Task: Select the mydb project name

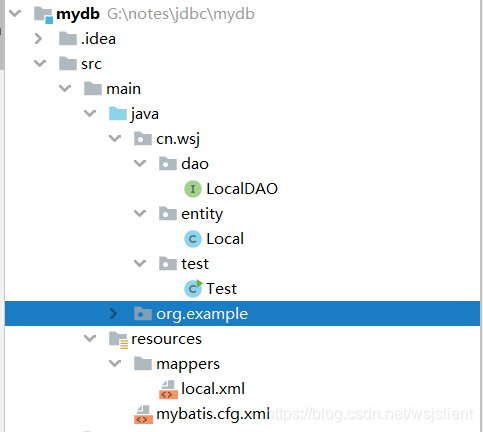Action: [78, 14]
